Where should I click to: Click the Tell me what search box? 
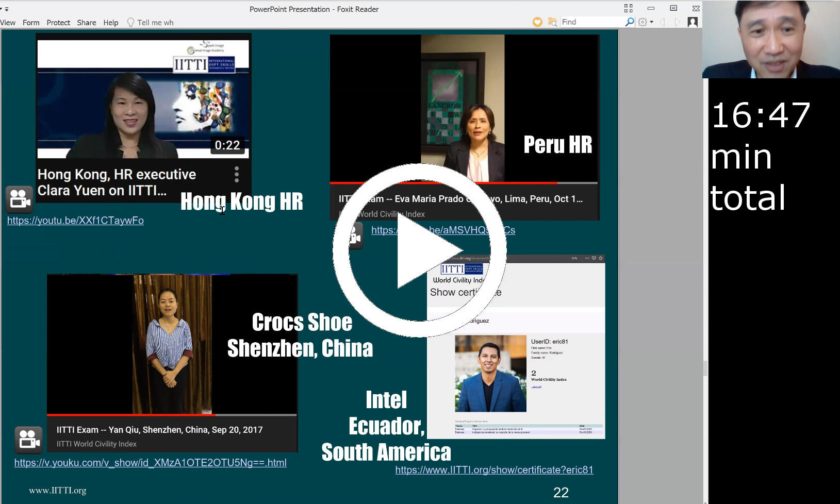155,23
